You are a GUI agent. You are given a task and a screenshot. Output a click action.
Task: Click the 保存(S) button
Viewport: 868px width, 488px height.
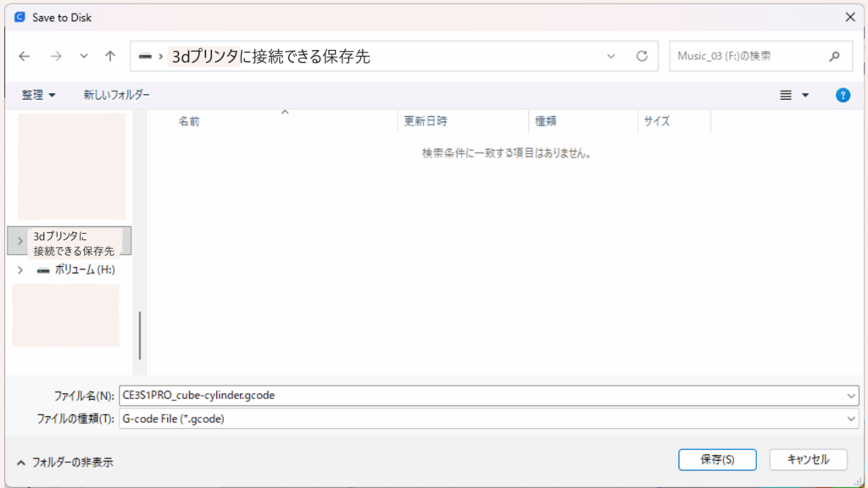coord(716,459)
